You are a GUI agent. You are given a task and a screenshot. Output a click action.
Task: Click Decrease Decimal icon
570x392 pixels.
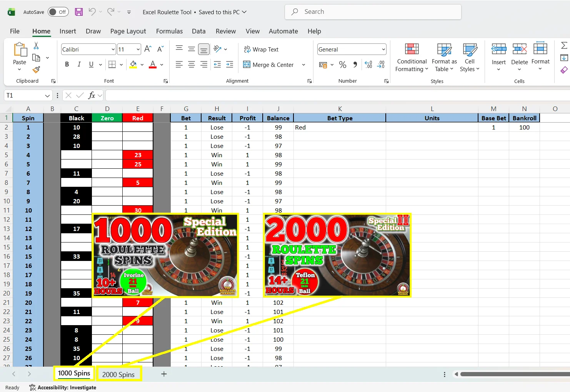381,65
